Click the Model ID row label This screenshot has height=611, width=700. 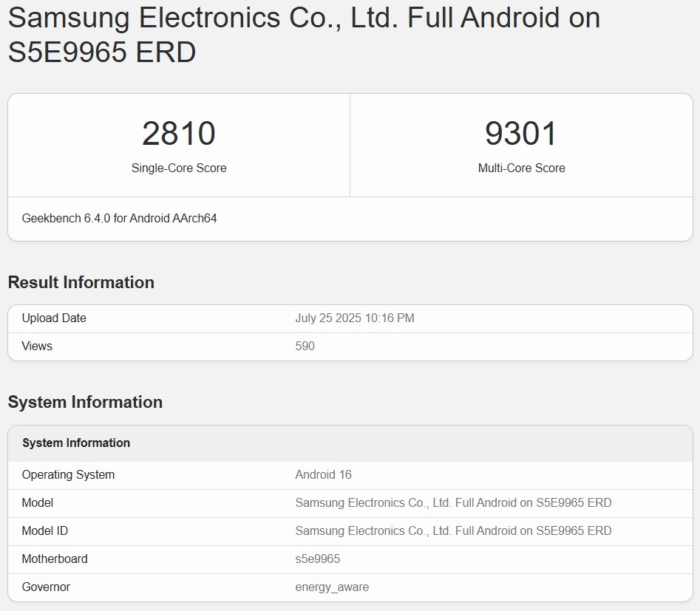click(x=44, y=531)
